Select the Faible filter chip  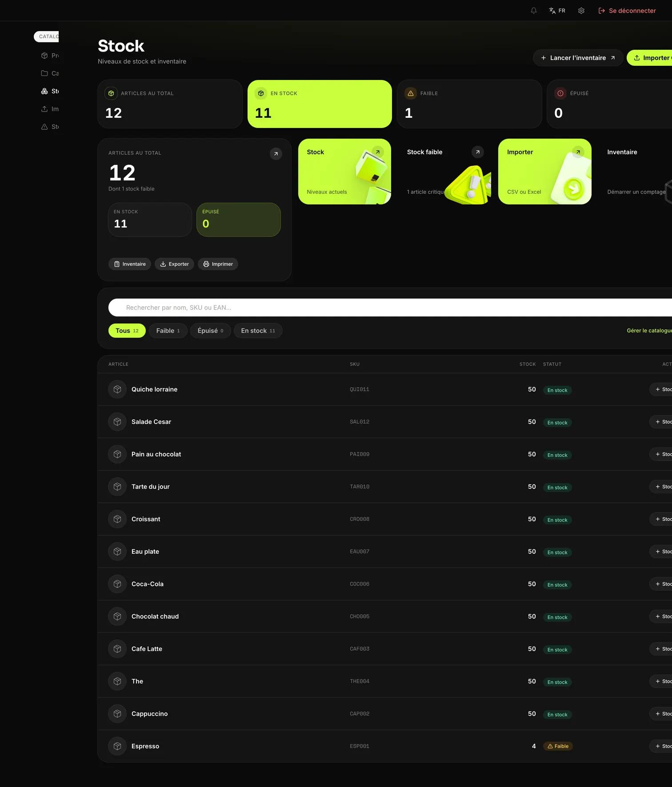(x=168, y=331)
